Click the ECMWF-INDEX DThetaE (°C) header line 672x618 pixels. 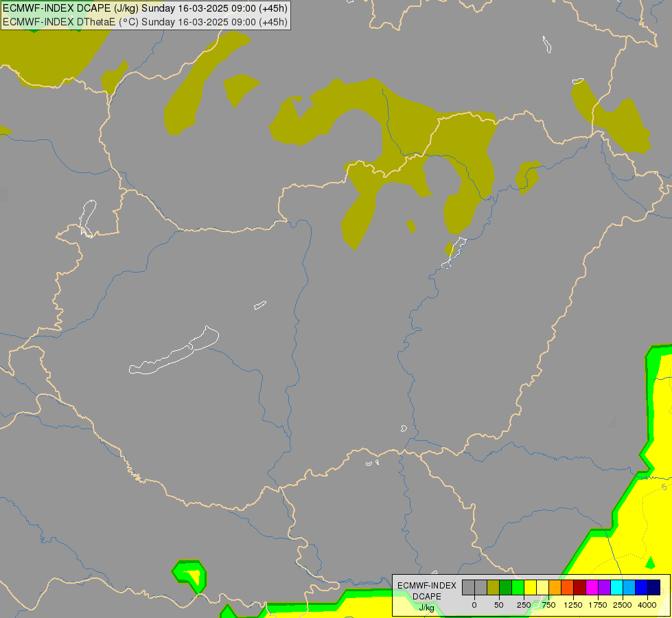[x=146, y=22]
